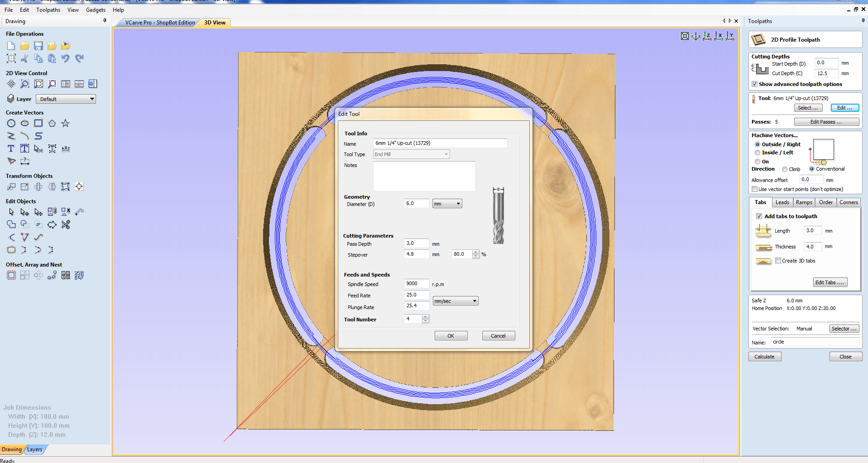Select the Draw Star tool
Image resolution: width=868 pixels, height=463 pixels.
pyautogui.click(x=66, y=123)
